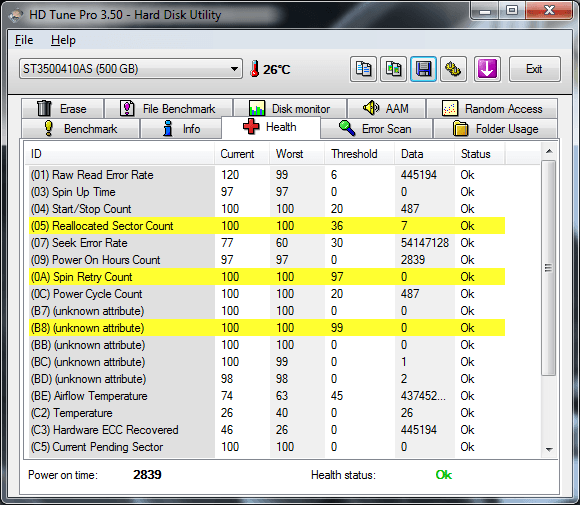
Task: Open the Erase tab with trash icon
Action: coord(62,108)
